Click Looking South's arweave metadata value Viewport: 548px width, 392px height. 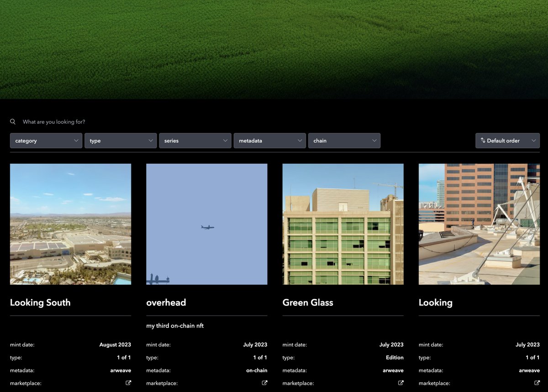point(121,370)
